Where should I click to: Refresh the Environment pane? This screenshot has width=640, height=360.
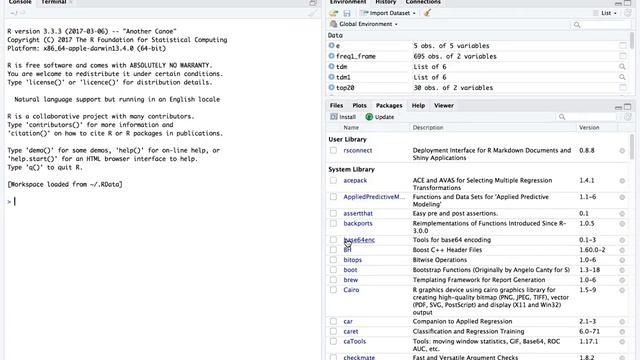628,13
